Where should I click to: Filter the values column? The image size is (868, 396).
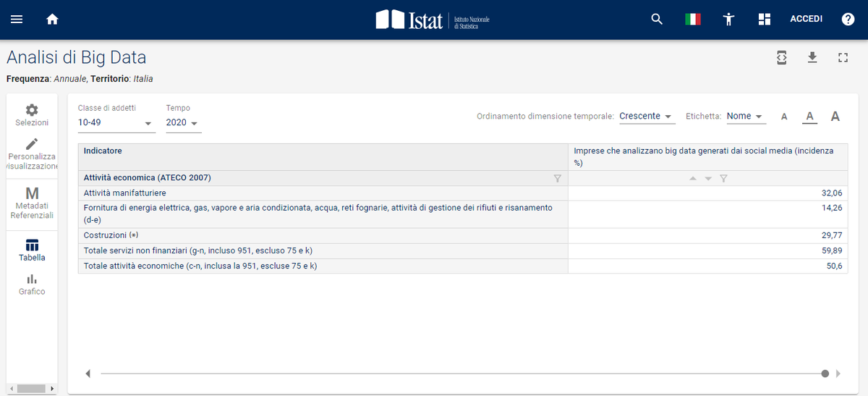coord(723,178)
